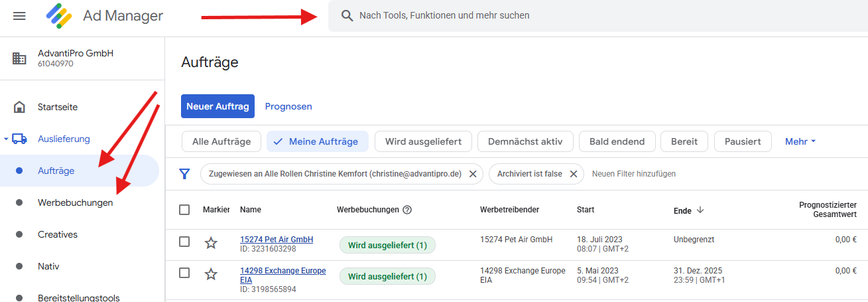868x302 pixels.
Task: Tick the checkbox for 15274 Pet Air GmbH
Action: [184, 242]
